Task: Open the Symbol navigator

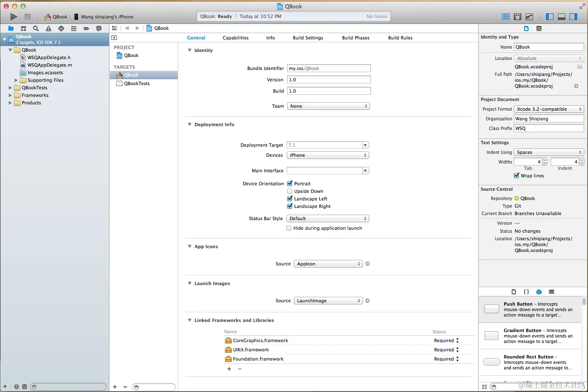Action: pyautogui.click(x=23, y=29)
